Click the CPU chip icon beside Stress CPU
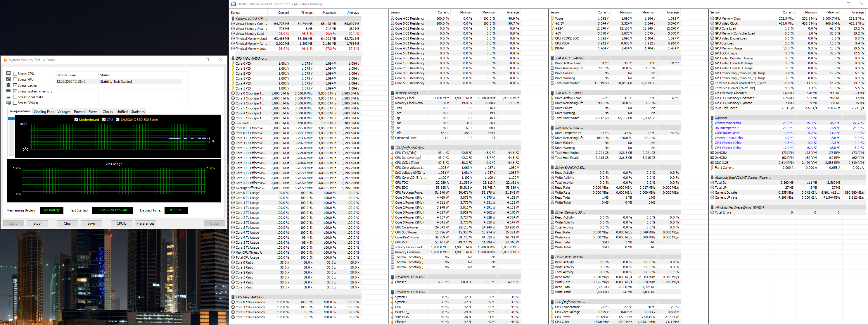 [9, 73]
